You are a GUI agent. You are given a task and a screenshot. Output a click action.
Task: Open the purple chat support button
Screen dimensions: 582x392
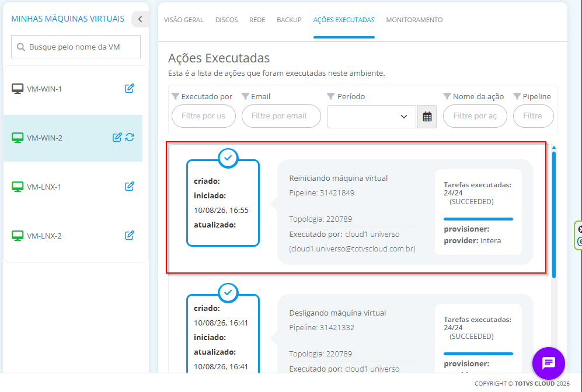[x=548, y=363]
